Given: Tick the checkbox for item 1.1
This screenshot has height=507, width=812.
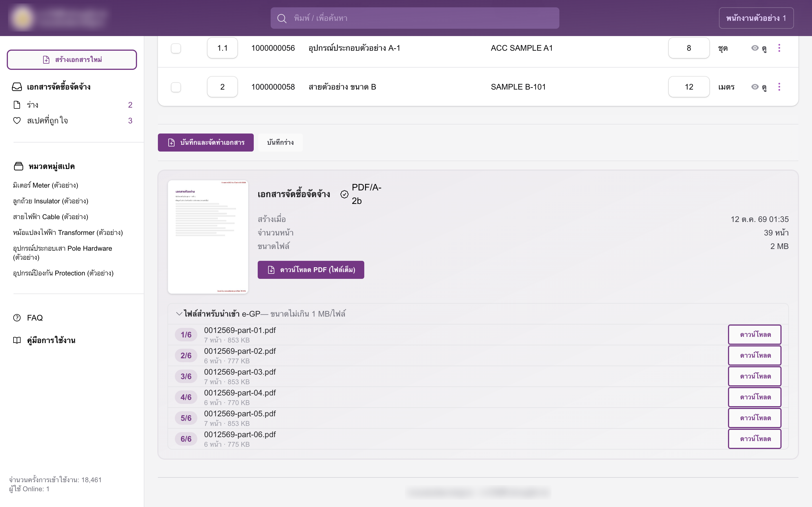Looking at the screenshot, I should pos(176,48).
